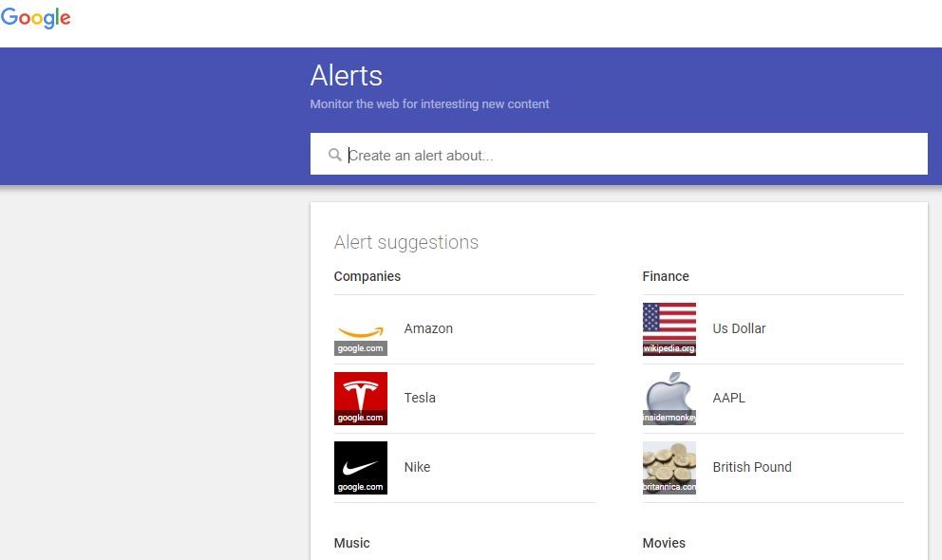Click the magnifying glass search icon
Screen dimensions: 942x560
click(334, 155)
